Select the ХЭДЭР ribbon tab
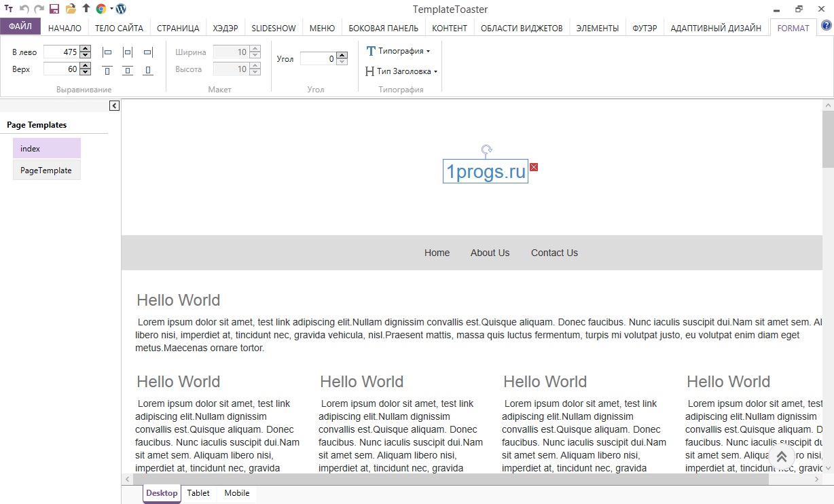Screen dimensions: 834x504 click(225, 28)
